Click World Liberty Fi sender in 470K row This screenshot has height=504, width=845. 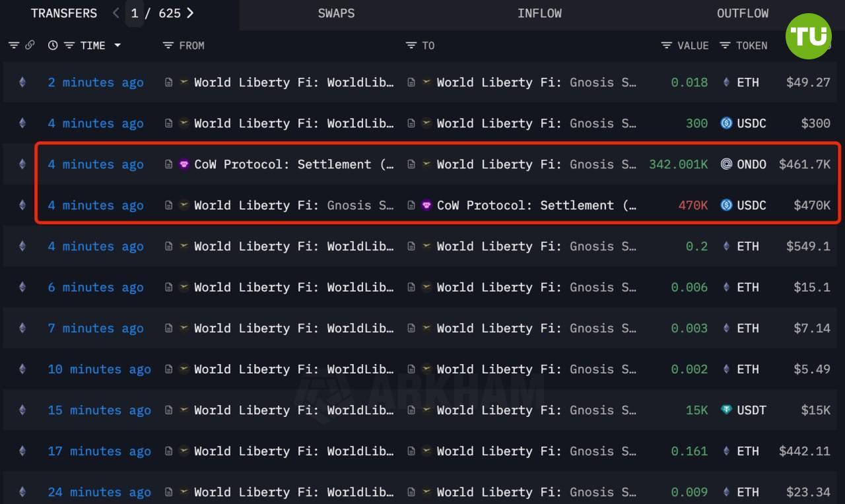click(294, 205)
